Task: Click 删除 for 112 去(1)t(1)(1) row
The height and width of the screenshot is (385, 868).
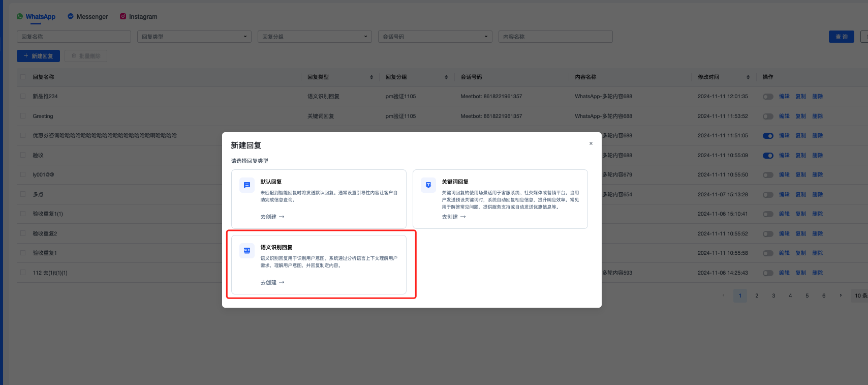Action: click(x=818, y=273)
